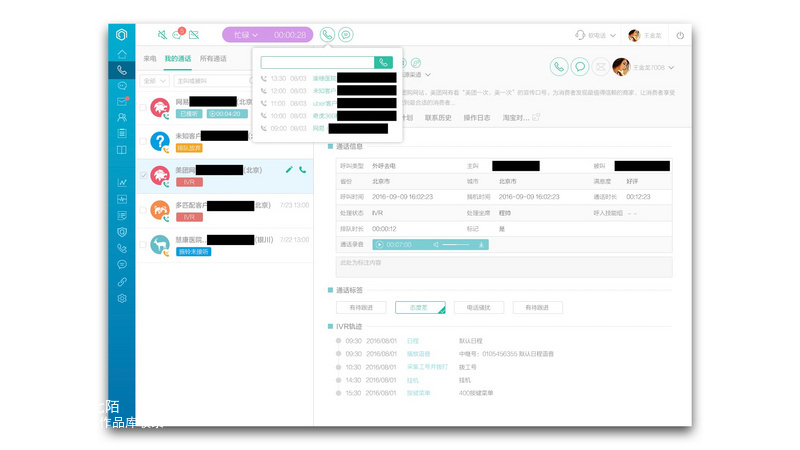Open the 淘宝对... tab
The image size is (800, 450).
[x=516, y=117]
